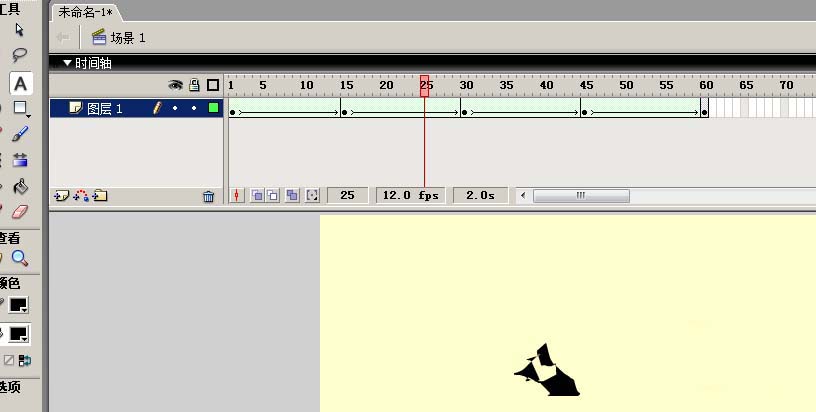
Task: Click the 12.0 fps frame rate field
Action: point(411,196)
